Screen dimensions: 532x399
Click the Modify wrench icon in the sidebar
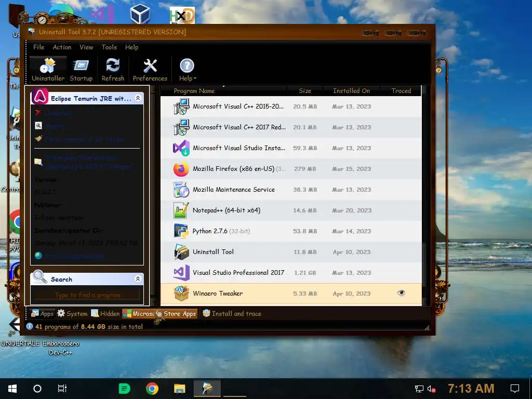(x=38, y=126)
